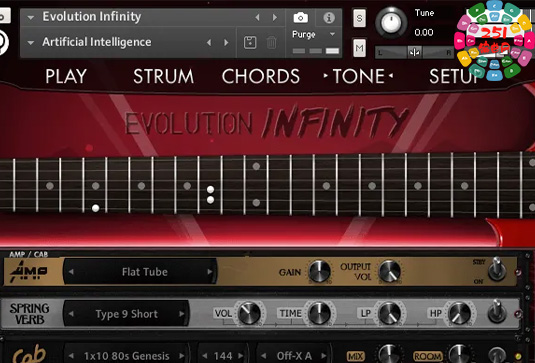Open the SETUP tab
Viewport: 535px width, 363px height.
(x=456, y=76)
